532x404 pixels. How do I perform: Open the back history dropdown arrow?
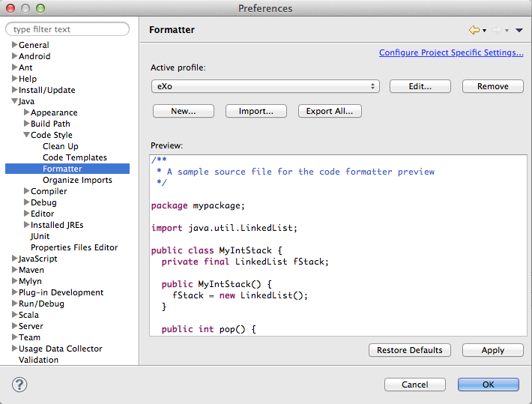pos(485,31)
